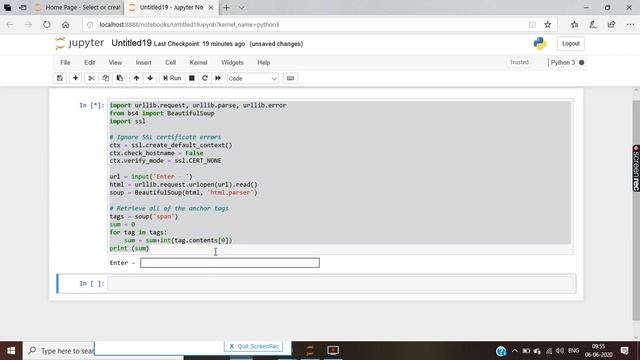Open the Cell menu

tap(170, 62)
